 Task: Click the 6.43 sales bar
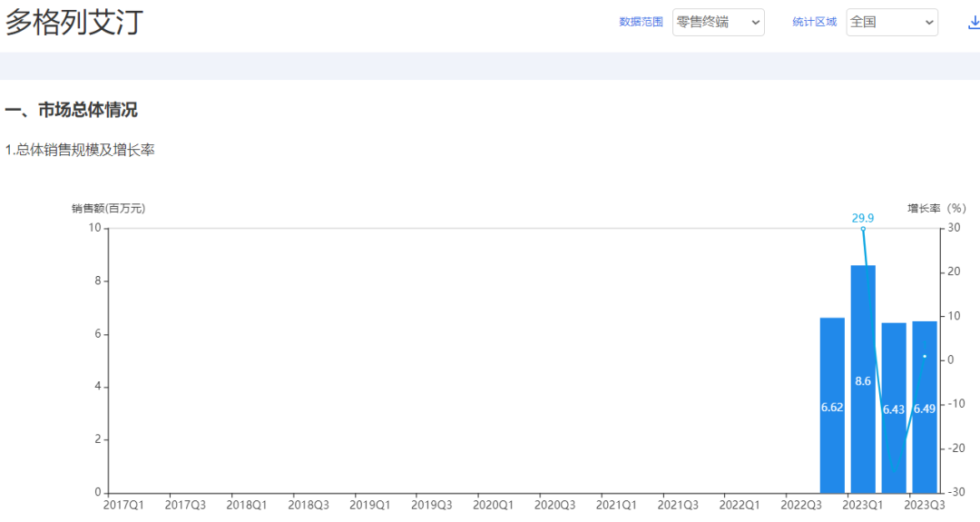[x=894, y=408]
